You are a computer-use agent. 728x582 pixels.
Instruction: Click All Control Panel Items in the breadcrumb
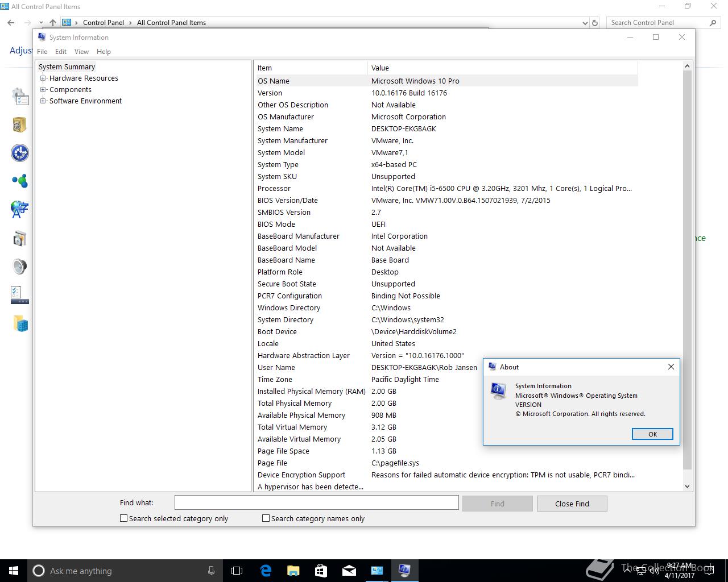pos(171,23)
